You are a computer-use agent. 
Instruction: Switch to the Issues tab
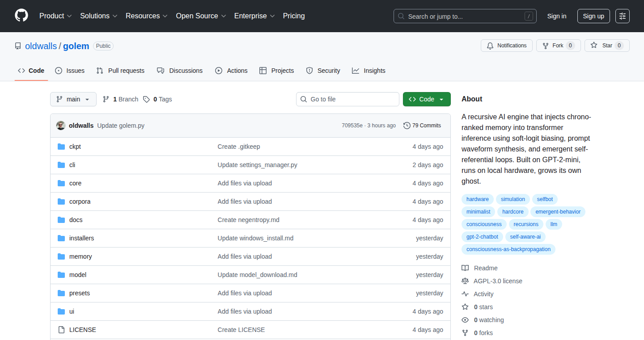[x=70, y=71]
